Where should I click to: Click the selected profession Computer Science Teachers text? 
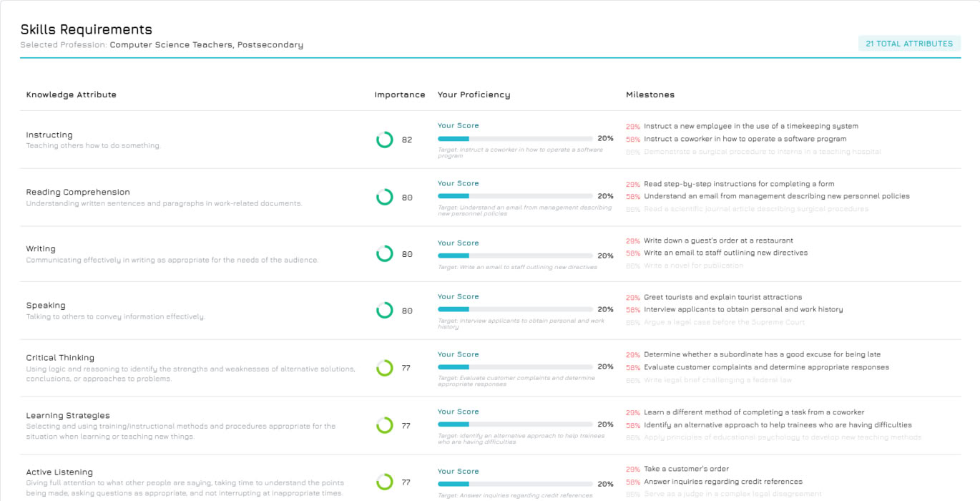point(206,44)
